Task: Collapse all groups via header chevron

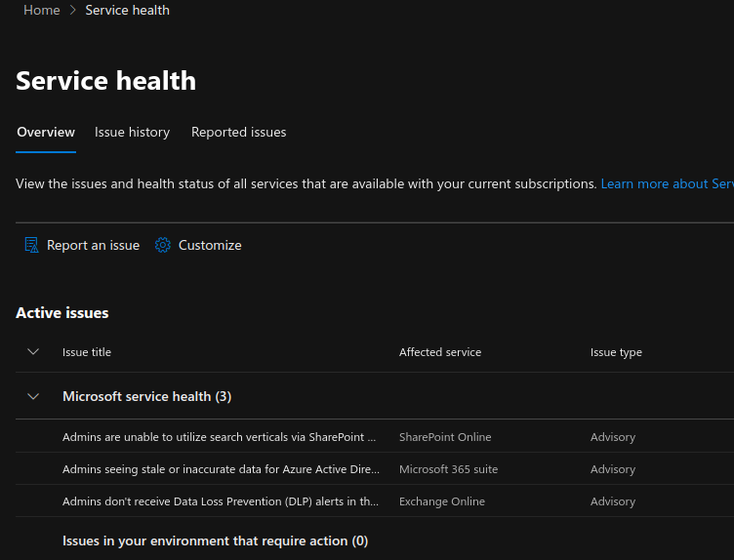Action: pyautogui.click(x=33, y=352)
